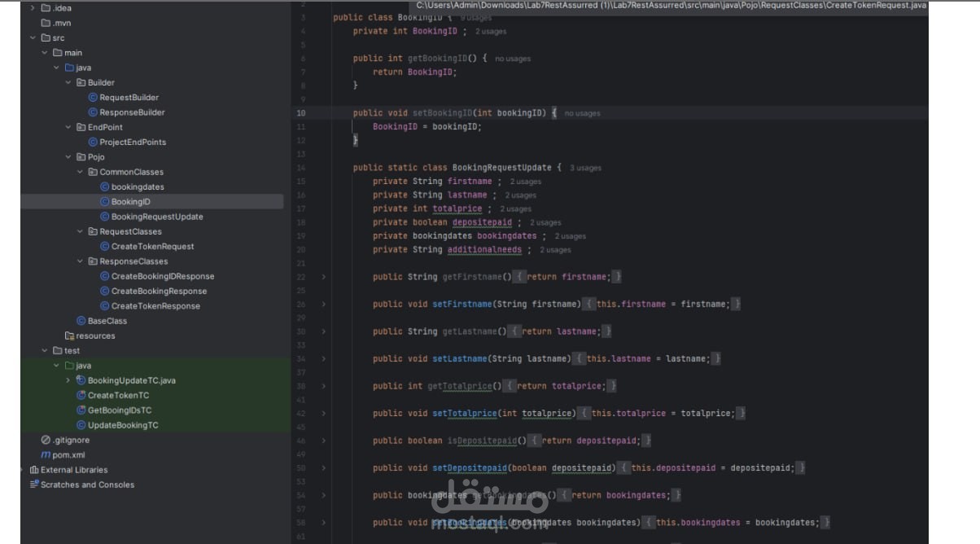Unfold the getTotalprice method in gutter
The height and width of the screenshot is (544, 980).
point(323,386)
